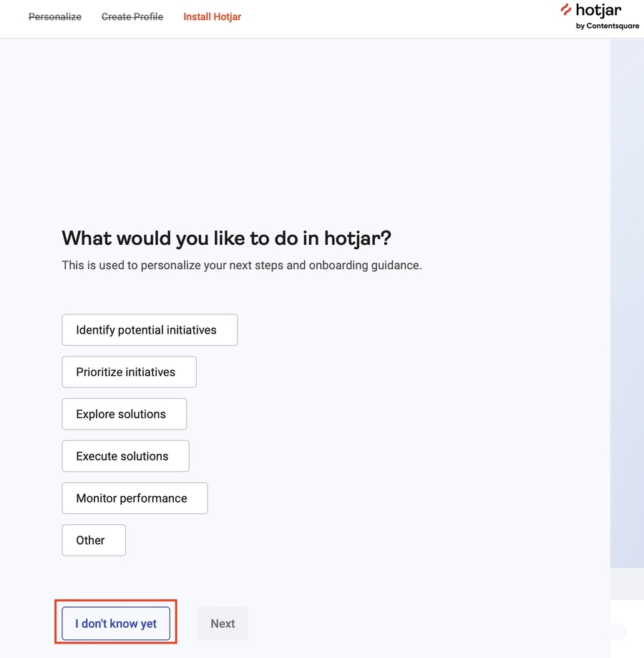This screenshot has width=644, height=658.
Task: Choose "Identify potential initiatives" option
Action: tap(150, 330)
